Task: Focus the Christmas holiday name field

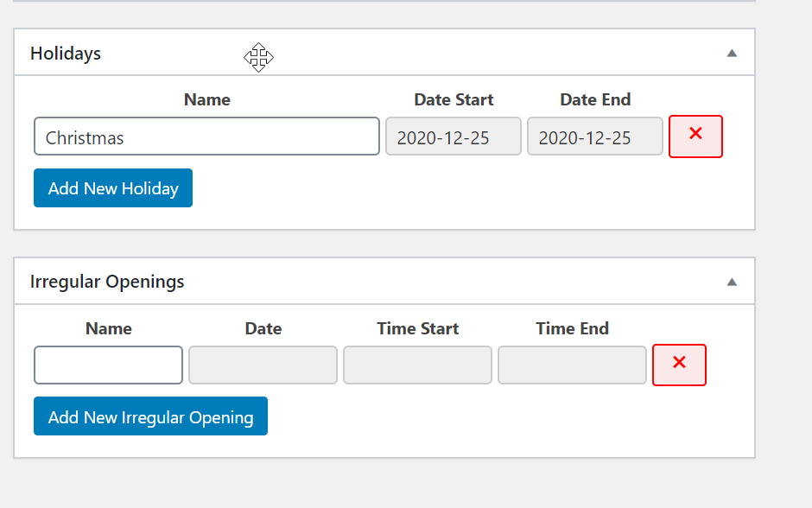Action: [206, 137]
